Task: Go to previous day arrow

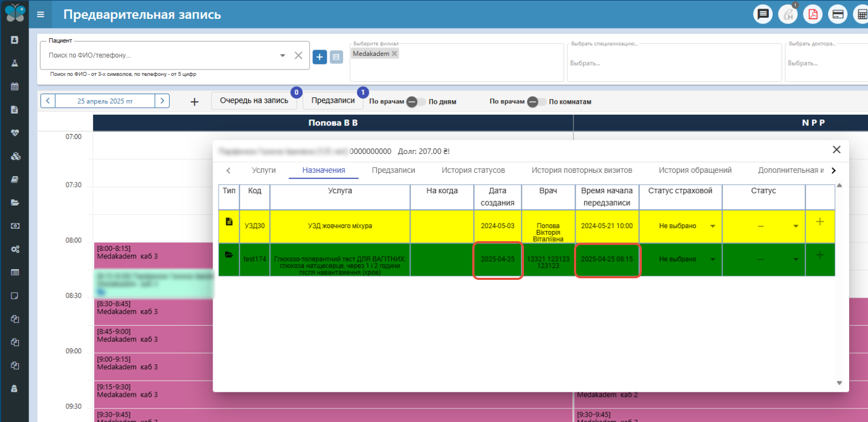Action: pyautogui.click(x=48, y=101)
